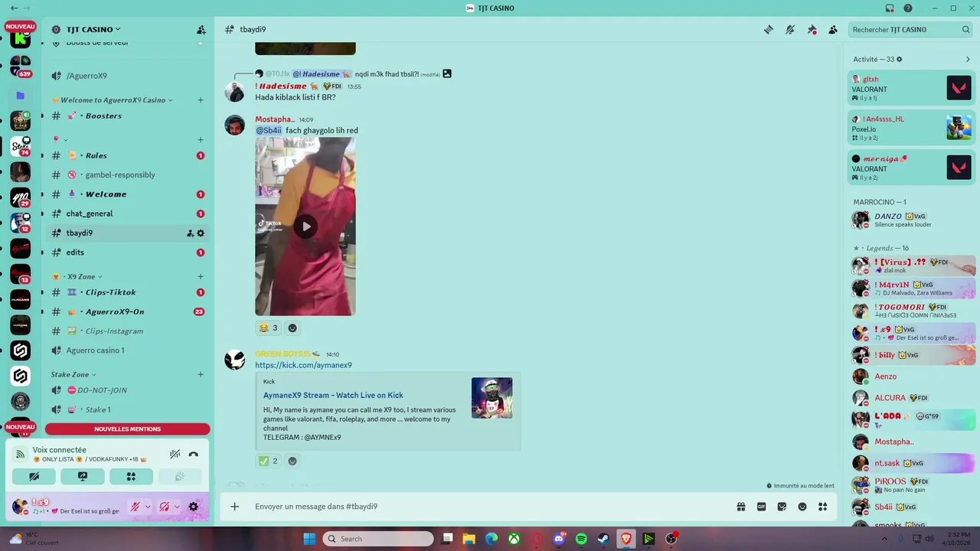This screenshot has width=980, height=551.
Task: Open the Clips-Instagram channel
Action: tap(127, 331)
